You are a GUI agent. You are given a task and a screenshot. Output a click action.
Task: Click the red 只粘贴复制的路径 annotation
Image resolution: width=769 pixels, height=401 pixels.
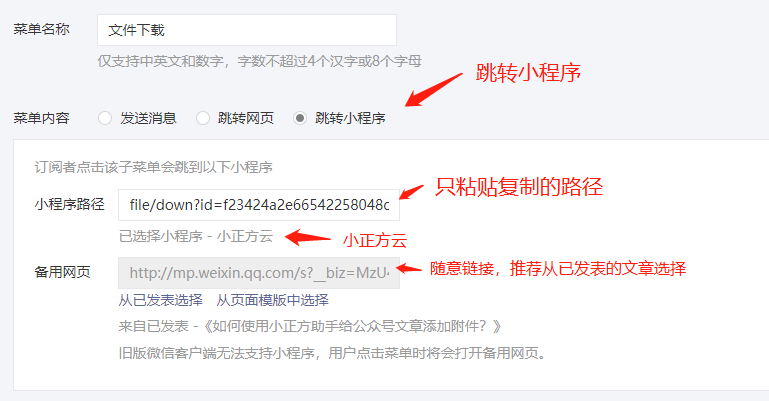[x=519, y=187]
